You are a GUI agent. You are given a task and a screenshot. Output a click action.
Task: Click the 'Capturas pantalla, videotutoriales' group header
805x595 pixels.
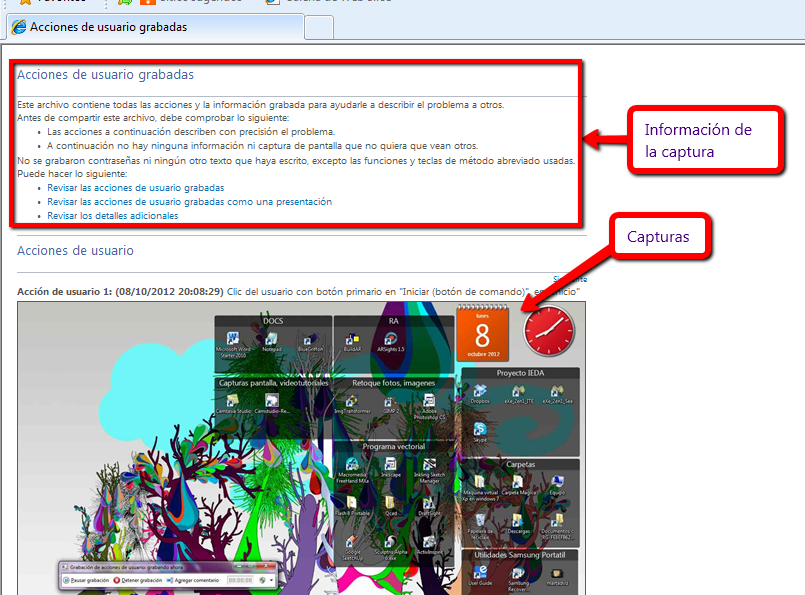(273, 383)
